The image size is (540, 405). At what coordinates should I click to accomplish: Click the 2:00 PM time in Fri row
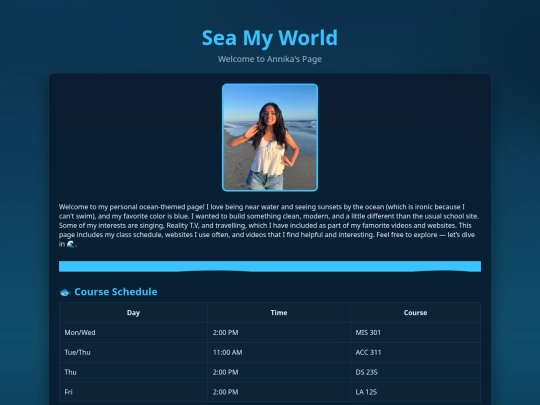pyautogui.click(x=279, y=392)
